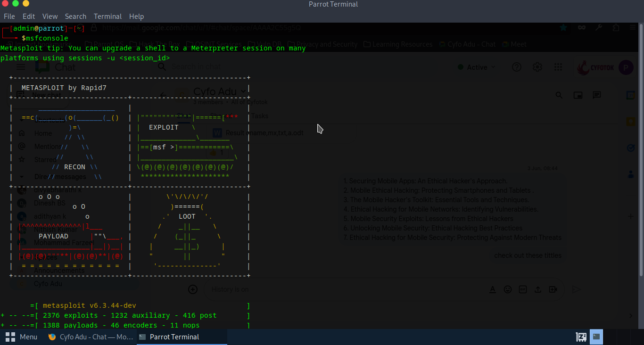
Task: Open the main menu hamburger in Google Chat
Action: [21, 67]
